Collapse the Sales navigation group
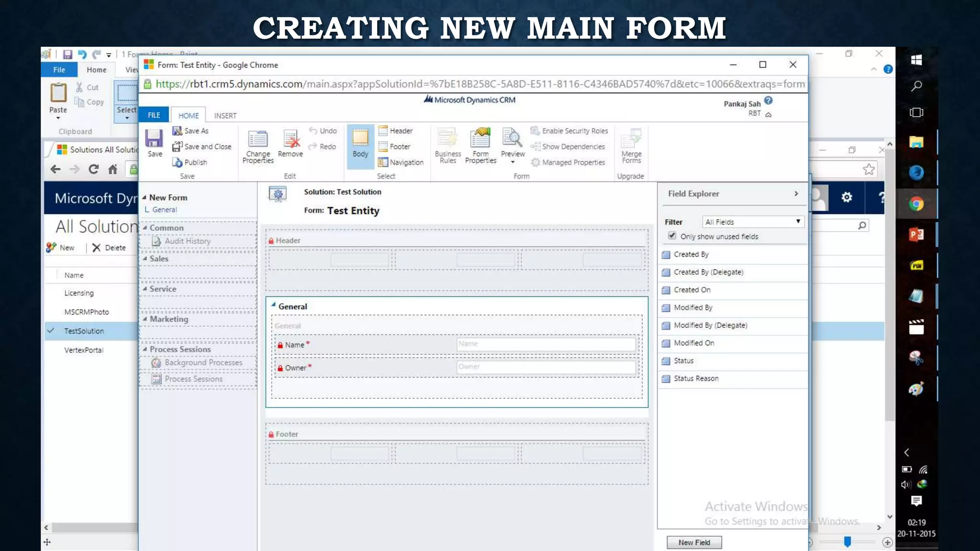This screenshot has width=980, height=551. pos(145,258)
